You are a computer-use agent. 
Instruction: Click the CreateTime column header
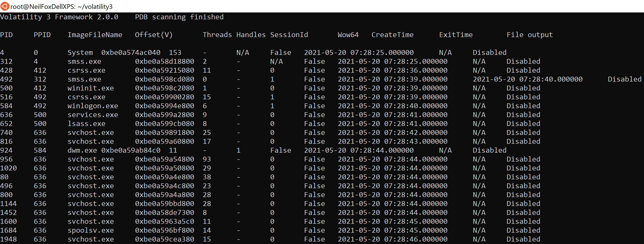[x=392, y=35]
